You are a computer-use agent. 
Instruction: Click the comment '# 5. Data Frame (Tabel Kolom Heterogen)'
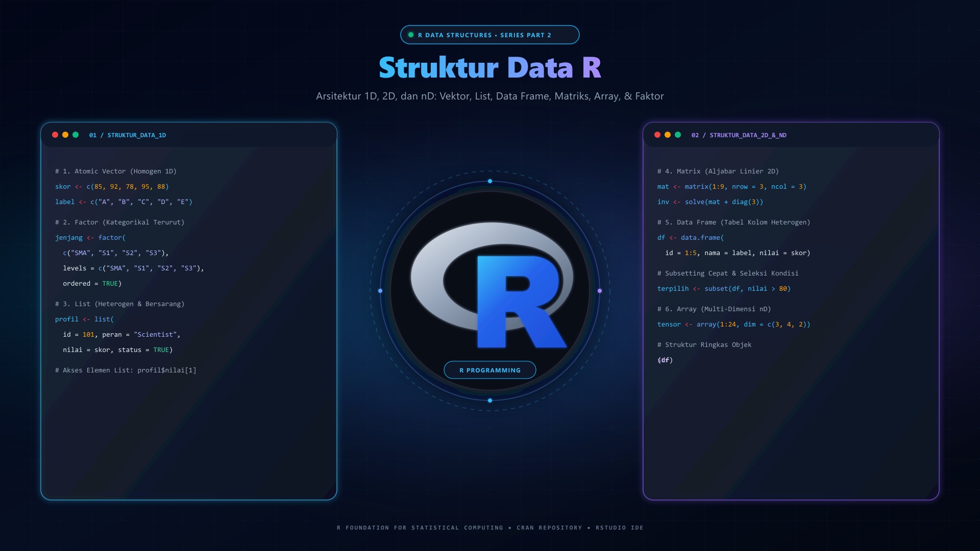[x=734, y=222]
